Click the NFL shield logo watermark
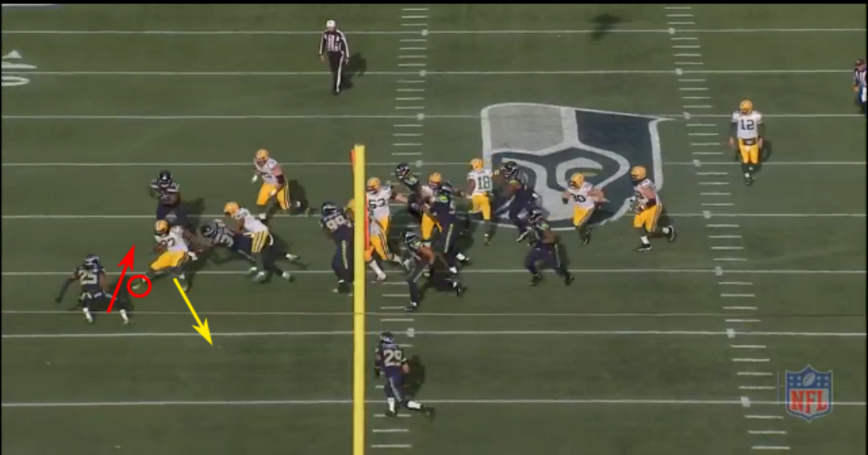The height and width of the screenshot is (455, 868). [808, 392]
